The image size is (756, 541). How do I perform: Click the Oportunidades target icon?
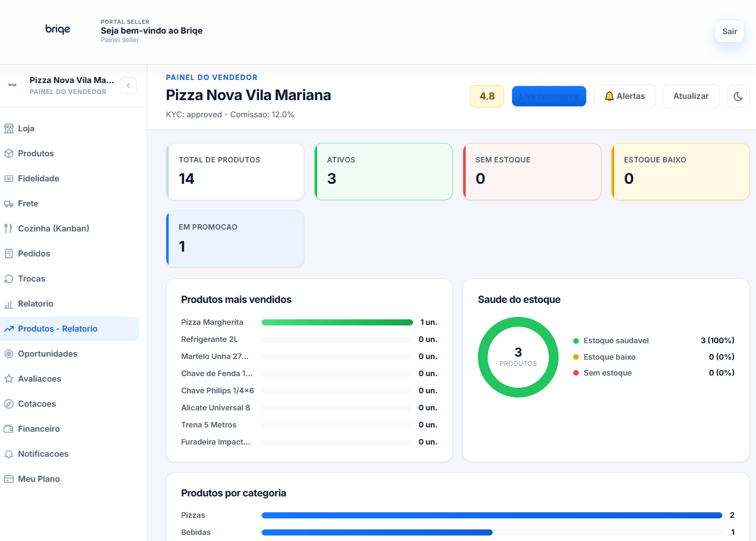point(9,354)
